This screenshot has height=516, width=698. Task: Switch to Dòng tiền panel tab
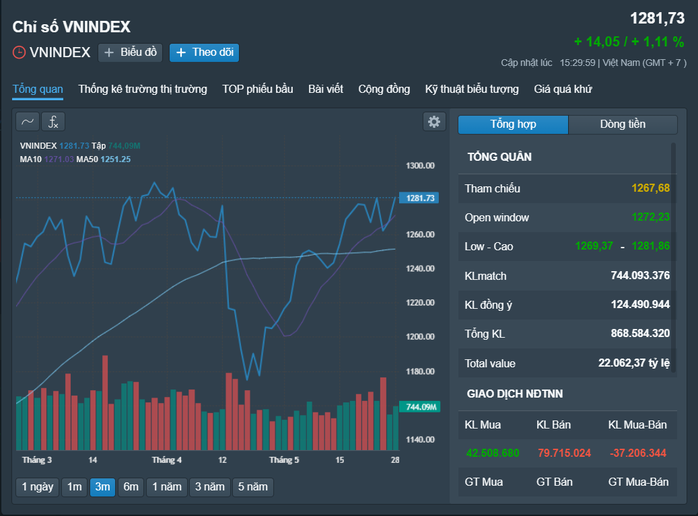pos(623,124)
